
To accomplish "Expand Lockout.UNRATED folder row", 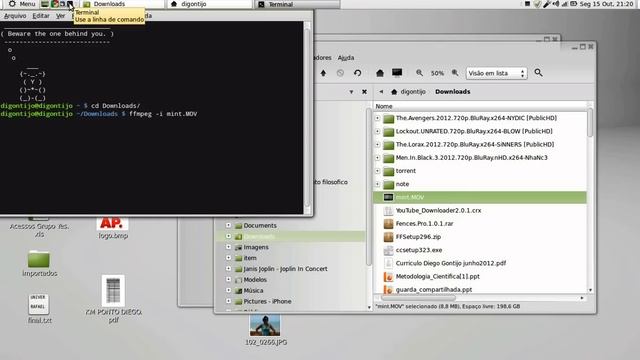I will [x=378, y=131].
